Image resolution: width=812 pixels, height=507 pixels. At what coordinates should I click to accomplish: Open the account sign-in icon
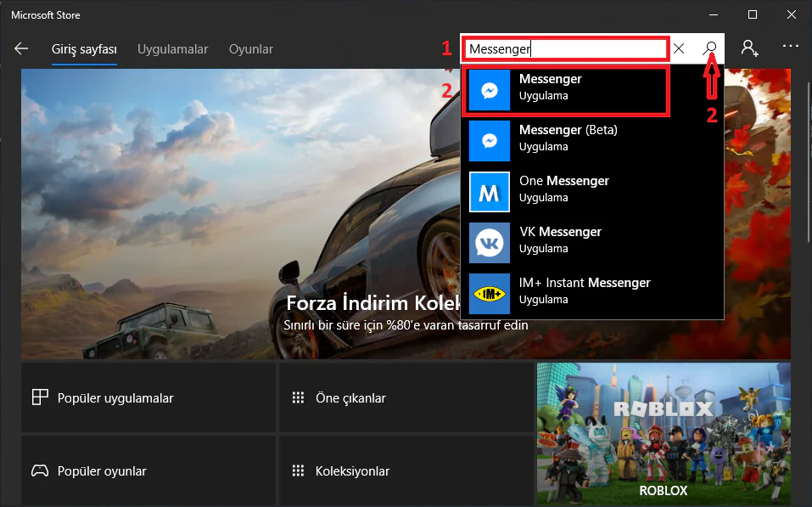(x=749, y=48)
